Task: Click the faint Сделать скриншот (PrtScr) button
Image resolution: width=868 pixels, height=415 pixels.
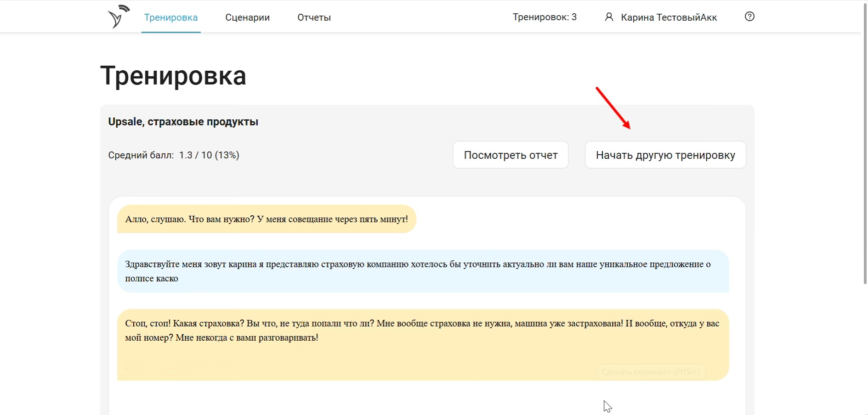Action: (x=650, y=372)
